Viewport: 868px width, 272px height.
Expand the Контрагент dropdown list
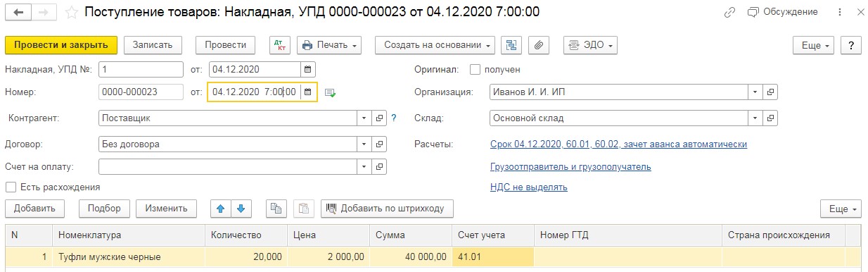pyautogui.click(x=364, y=118)
